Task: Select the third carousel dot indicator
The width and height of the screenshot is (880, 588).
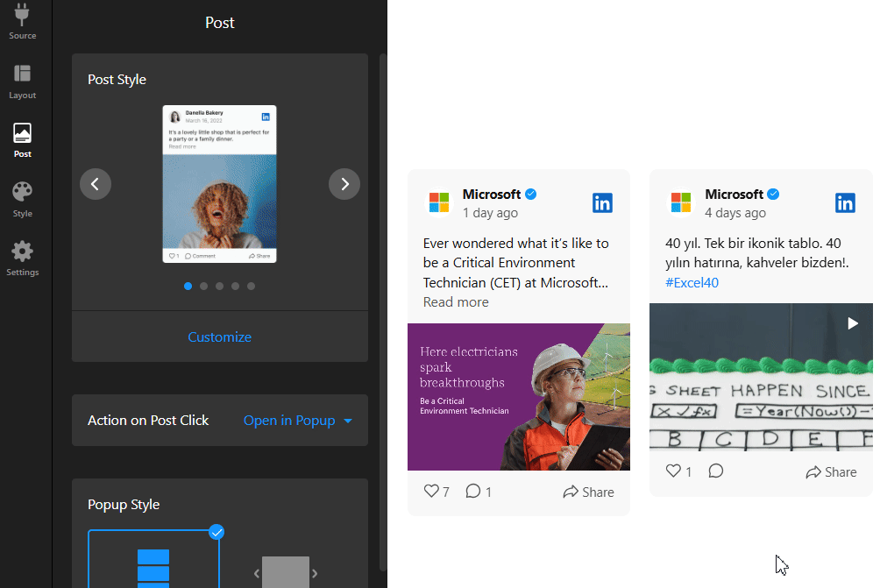Action: [219, 287]
